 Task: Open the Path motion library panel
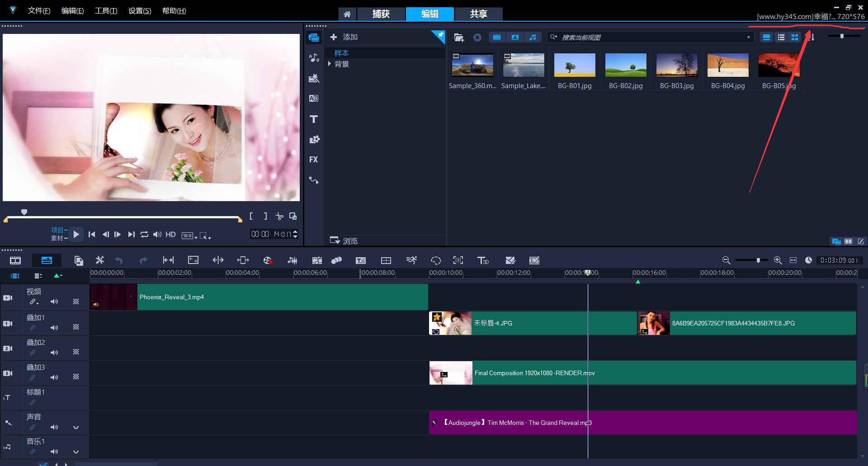point(314,180)
